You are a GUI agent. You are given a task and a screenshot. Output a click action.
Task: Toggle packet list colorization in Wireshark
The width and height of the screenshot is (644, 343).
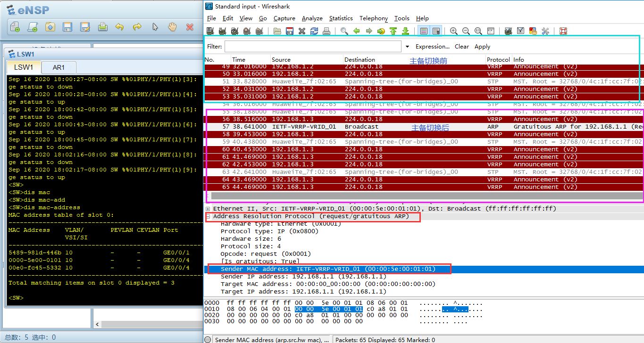[424, 31]
